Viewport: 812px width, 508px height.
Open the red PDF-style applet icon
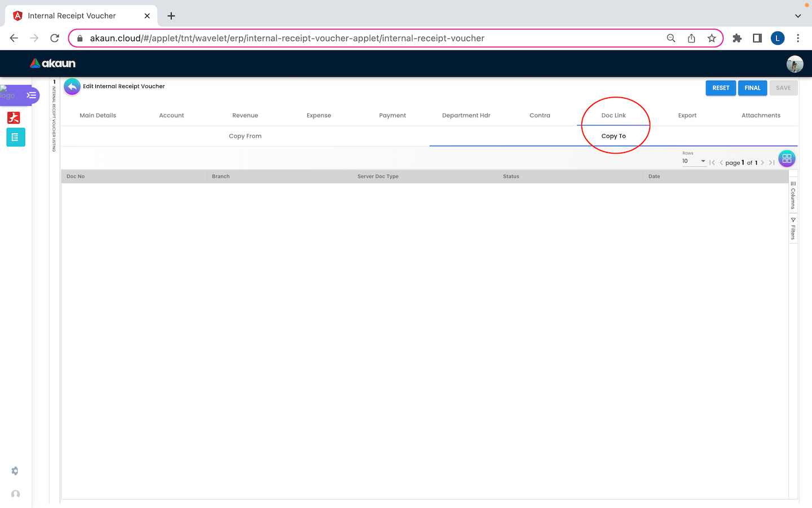(14, 117)
